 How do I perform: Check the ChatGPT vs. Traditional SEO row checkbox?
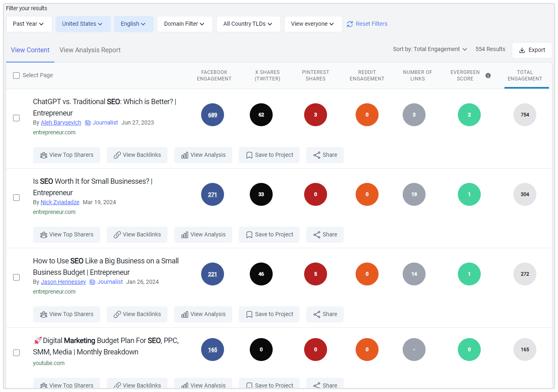point(16,118)
